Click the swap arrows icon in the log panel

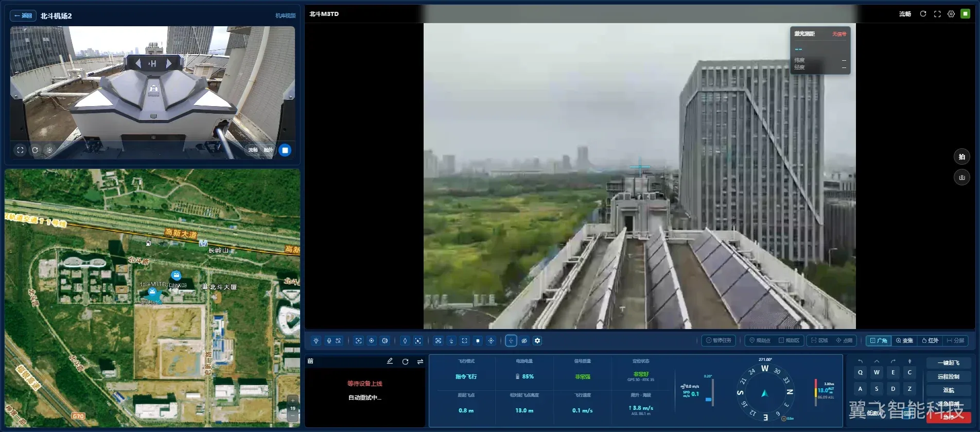[420, 361]
